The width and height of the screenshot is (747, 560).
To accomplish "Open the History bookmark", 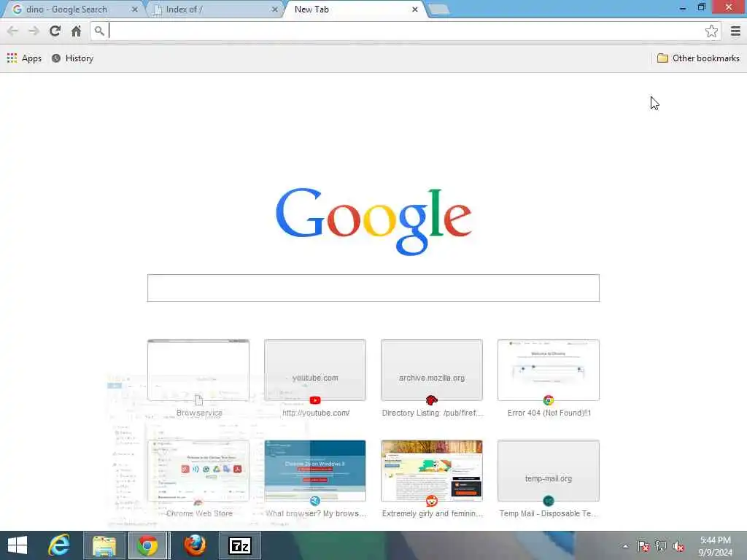I will click(x=72, y=58).
